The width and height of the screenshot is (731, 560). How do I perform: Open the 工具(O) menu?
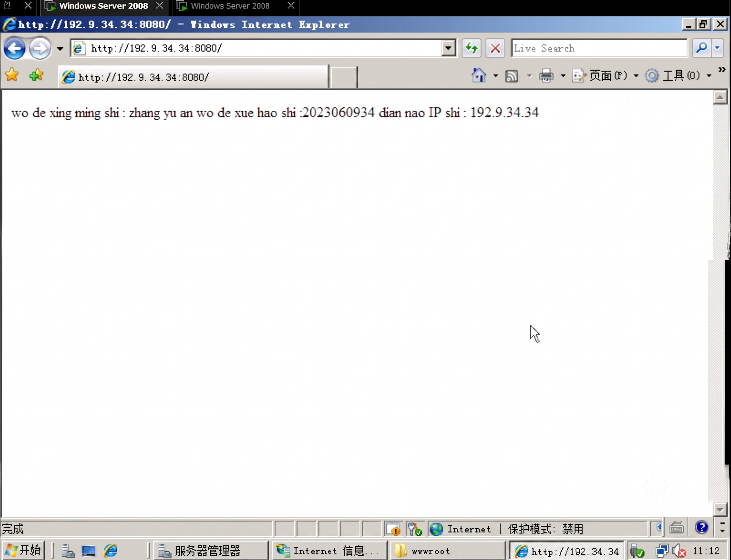pyautogui.click(x=678, y=76)
